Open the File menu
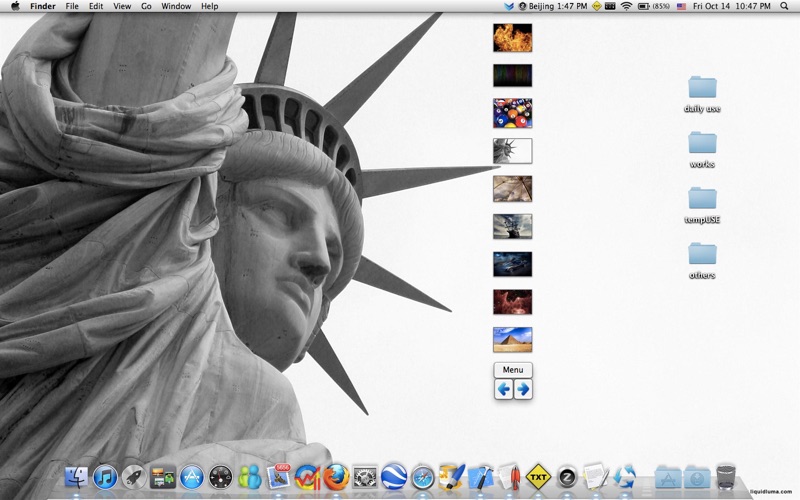 pyautogui.click(x=72, y=6)
